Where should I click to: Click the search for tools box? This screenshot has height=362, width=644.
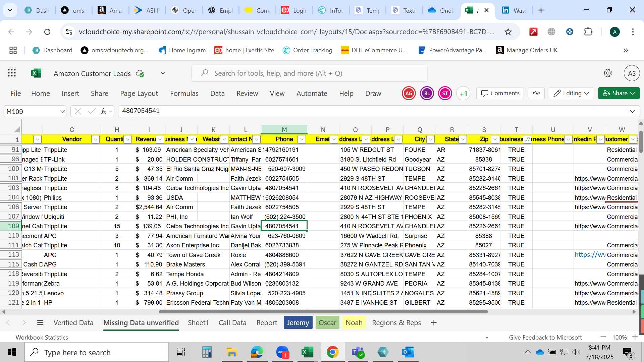pyautogui.click(x=310, y=73)
